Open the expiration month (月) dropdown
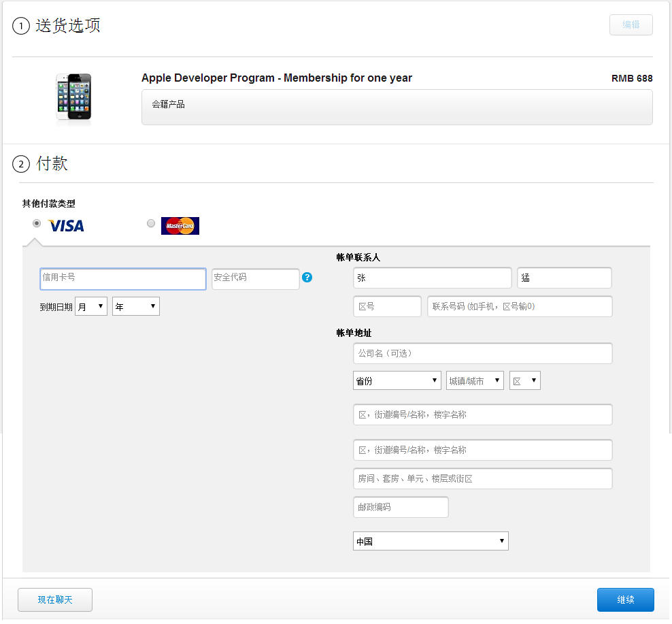 [x=91, y=307]
